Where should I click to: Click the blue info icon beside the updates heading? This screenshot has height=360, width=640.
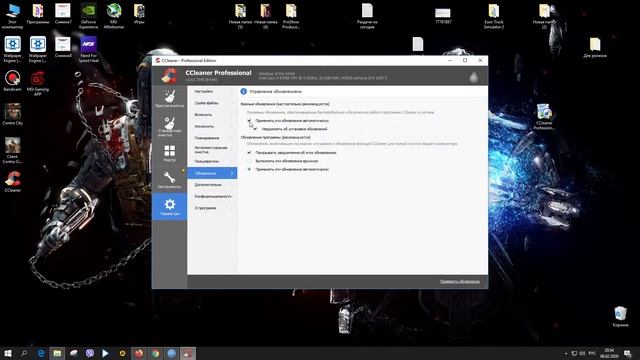tap(244, 91)
